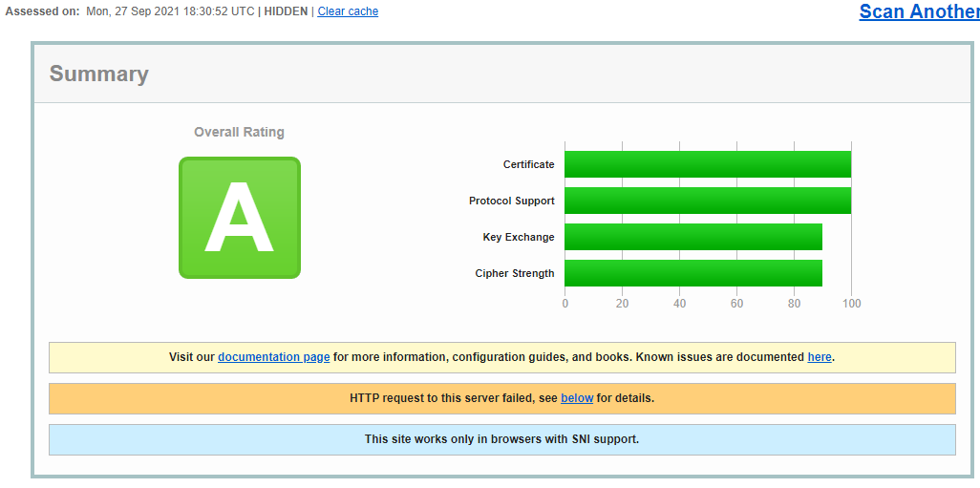Open the Clear cache link
Screen dimensions: 980x488
[348, 11]
